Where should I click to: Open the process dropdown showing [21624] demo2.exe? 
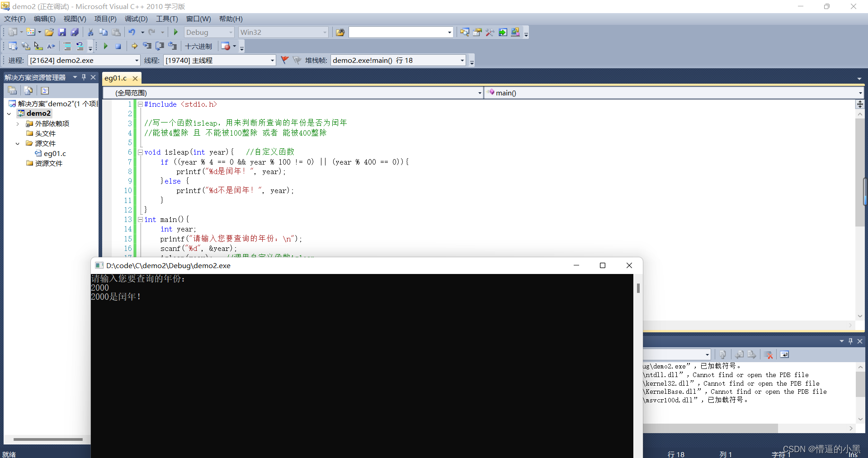84,60
